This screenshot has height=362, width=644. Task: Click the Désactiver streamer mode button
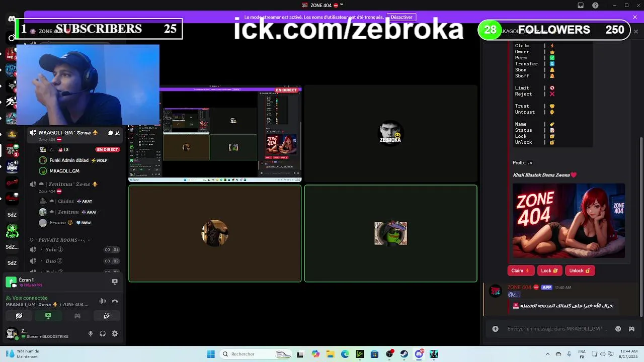point(401,17)
